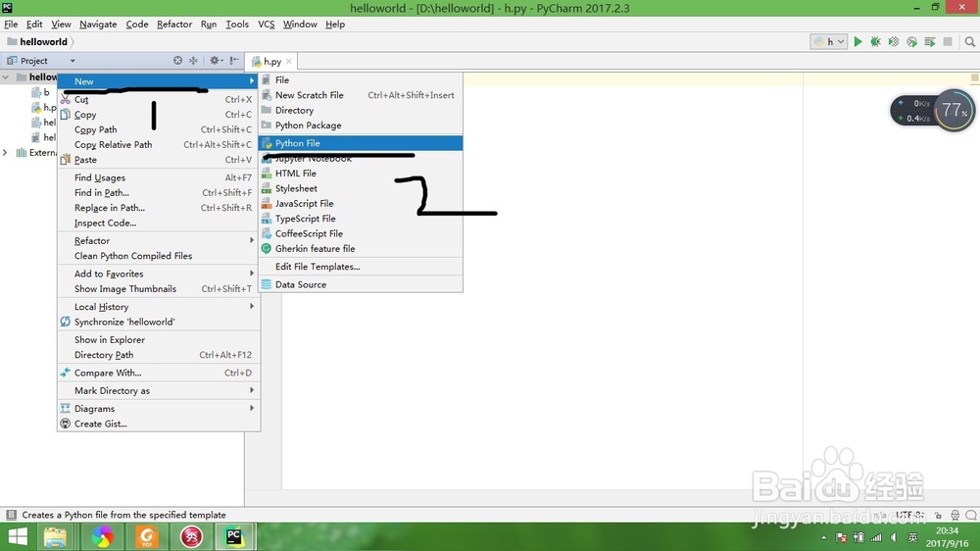980x551 pixels.
Task: Expand the Diagrams submenu
Action: point(159,409)
